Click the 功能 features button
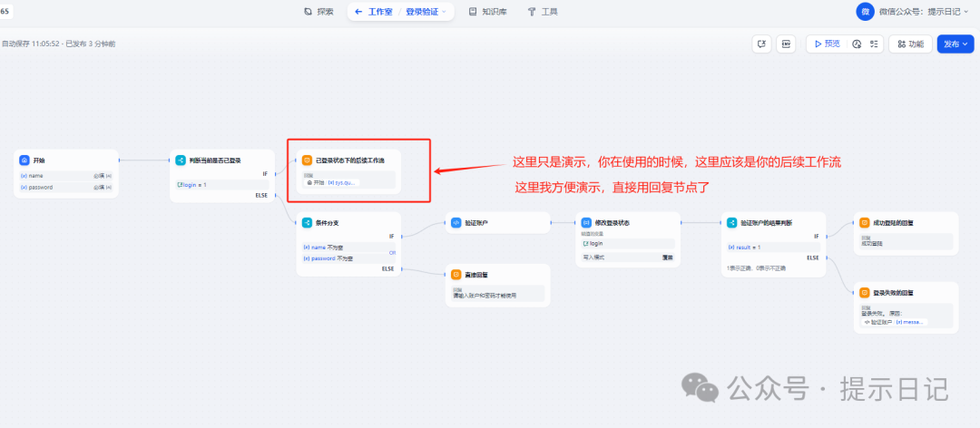This screenshot has width=980, height=428. pyautogui.click(x=910, y=44)
